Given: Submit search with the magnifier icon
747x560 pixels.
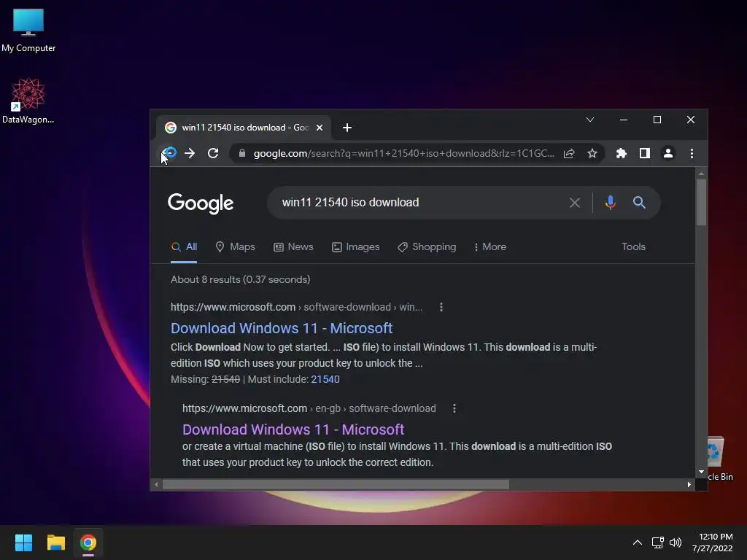Looking at the screenshot, I should pyautogui.click(x=639, y=203).
